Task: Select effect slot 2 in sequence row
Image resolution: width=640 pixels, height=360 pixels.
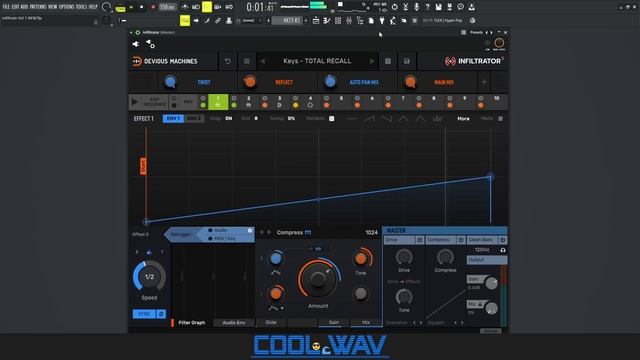Action: click(249, 102)
